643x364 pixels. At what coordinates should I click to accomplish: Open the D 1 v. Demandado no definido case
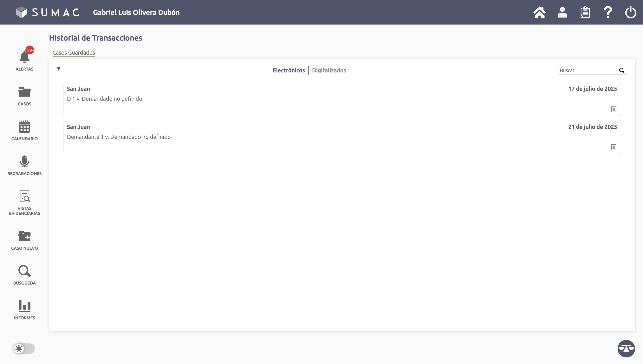click(104, 99)
